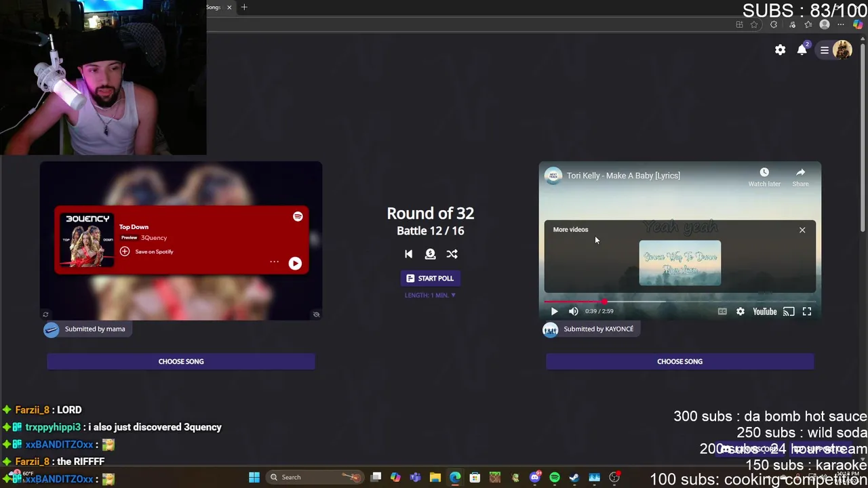Close the More videos overlay

coord(802,230)
